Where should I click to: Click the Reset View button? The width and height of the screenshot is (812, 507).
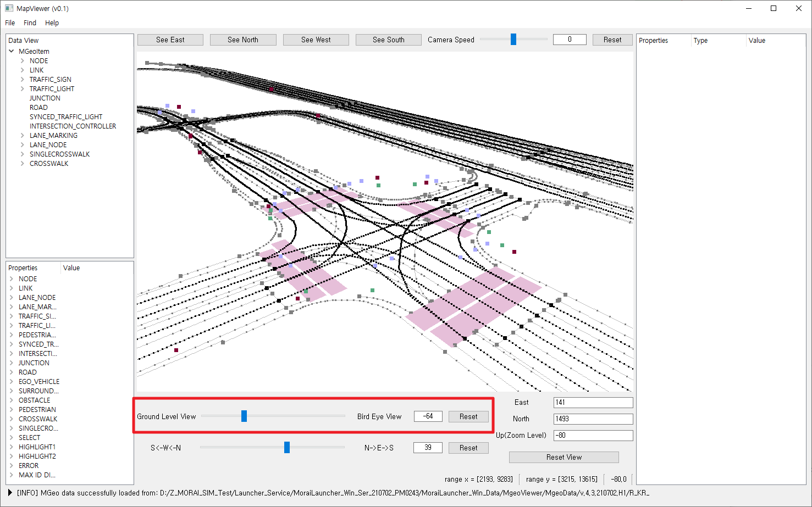point(564,457)
